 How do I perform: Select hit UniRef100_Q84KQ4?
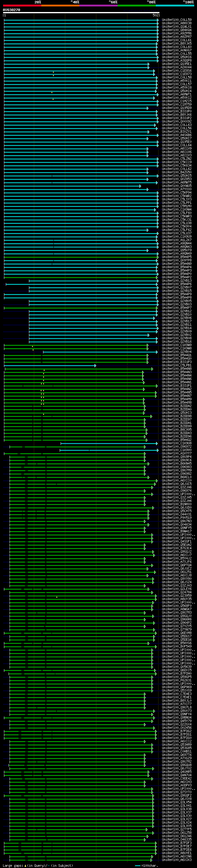[x=176, y=30]
